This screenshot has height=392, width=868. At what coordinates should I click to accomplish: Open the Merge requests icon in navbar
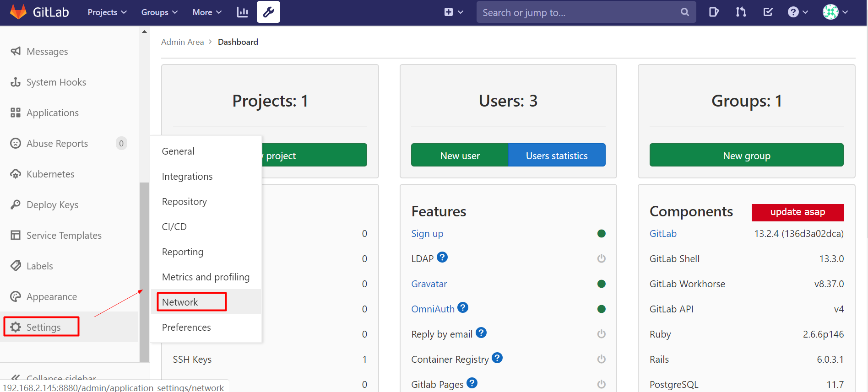pos(741,12)
